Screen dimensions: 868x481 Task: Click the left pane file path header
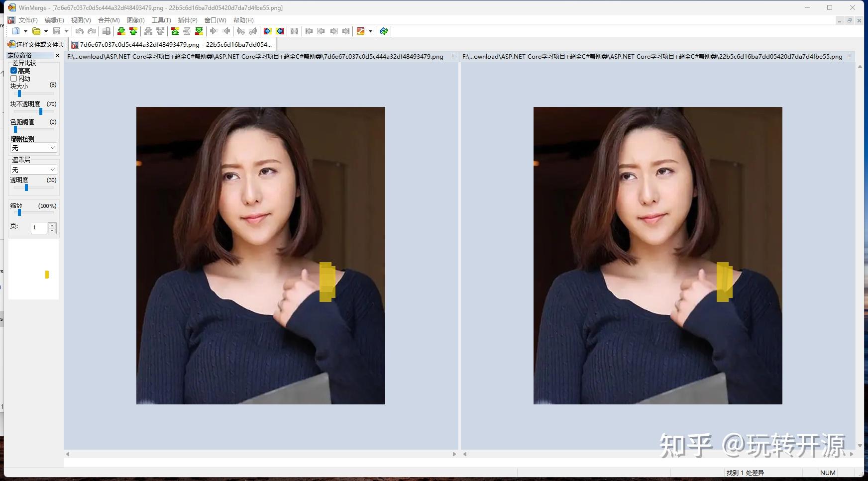pos(255,56)
